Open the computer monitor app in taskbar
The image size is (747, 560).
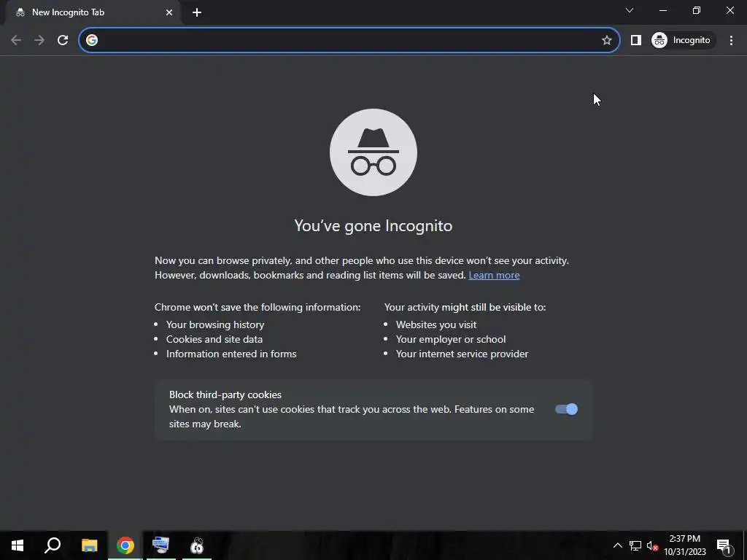(161, 545)
